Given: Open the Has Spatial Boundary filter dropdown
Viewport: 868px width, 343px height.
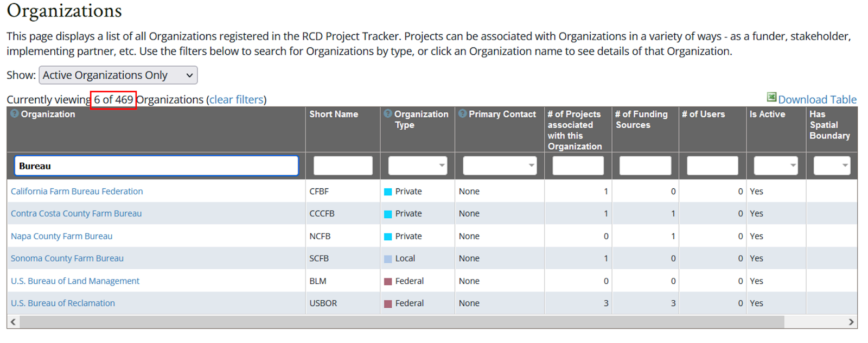Looking at the screenshot, I should click(x=832, y=166).
